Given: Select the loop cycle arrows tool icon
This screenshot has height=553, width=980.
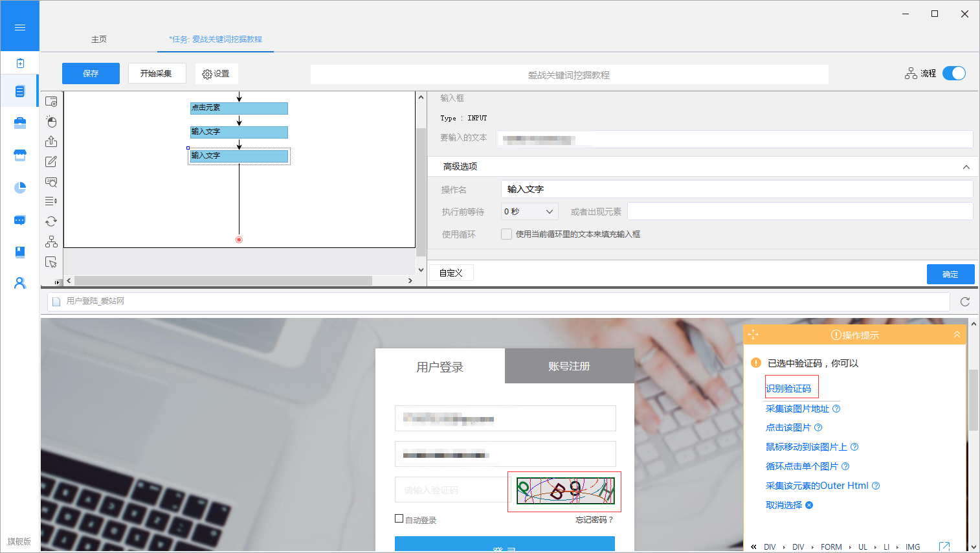Looking at the screenshot, I should tap(51, 221).
